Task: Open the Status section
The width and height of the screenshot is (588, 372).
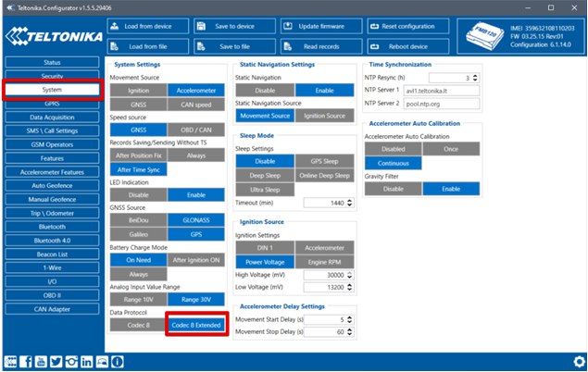Action: point(52,63)
